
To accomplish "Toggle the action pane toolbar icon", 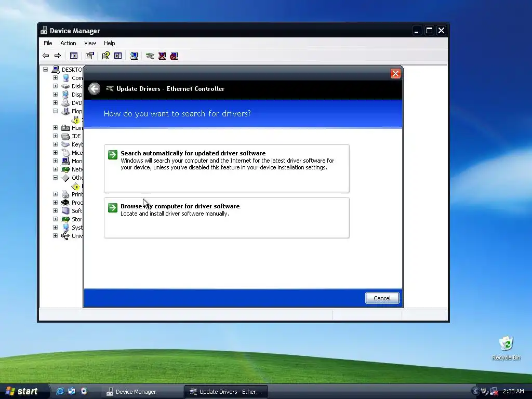I will 118,56.
